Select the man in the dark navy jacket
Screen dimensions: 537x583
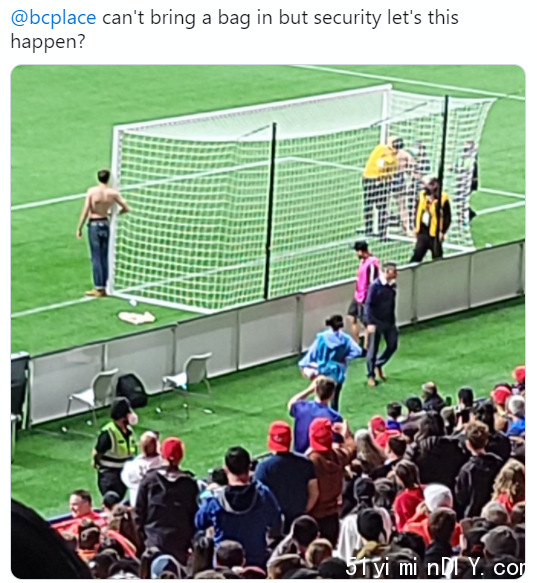point(381,323)
